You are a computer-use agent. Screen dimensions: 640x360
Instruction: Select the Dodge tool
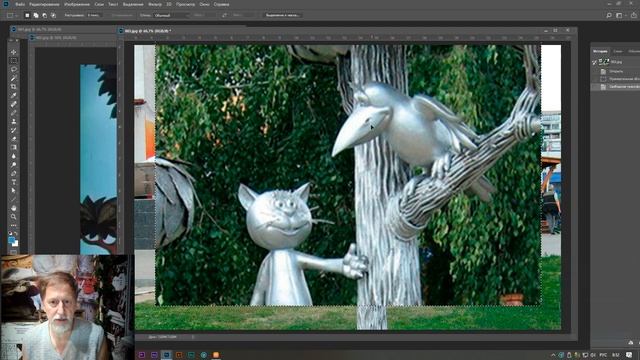13,164
